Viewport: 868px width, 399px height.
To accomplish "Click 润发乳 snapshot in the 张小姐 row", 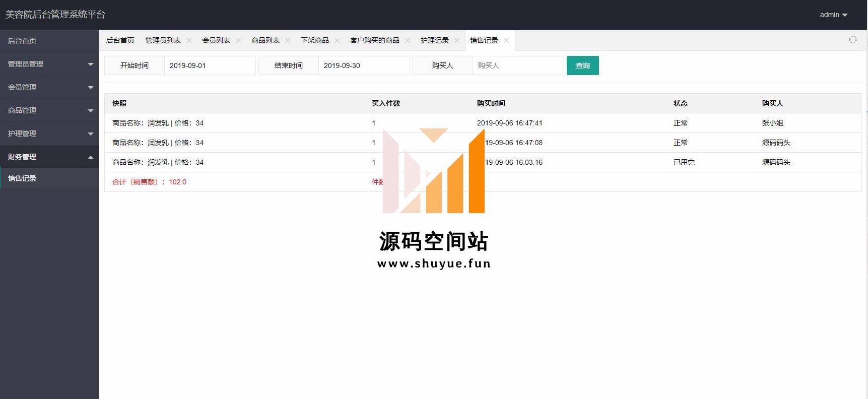I will click(x=158, y=123).
